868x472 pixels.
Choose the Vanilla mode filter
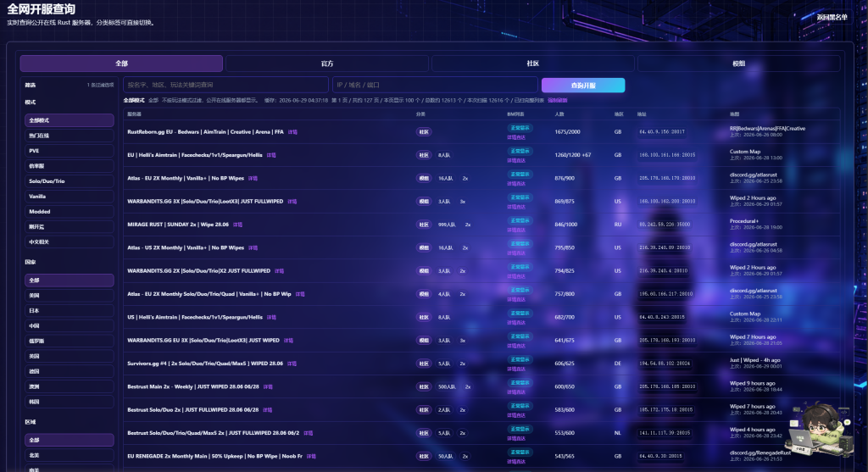[70, 196]
